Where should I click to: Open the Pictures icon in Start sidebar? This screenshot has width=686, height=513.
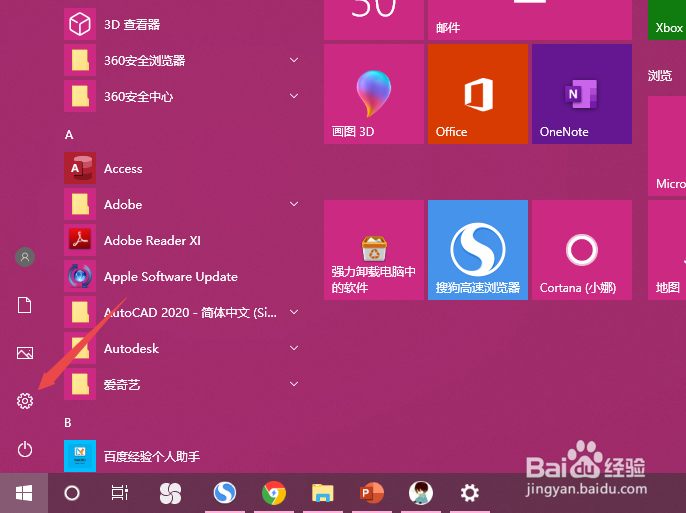25,352
